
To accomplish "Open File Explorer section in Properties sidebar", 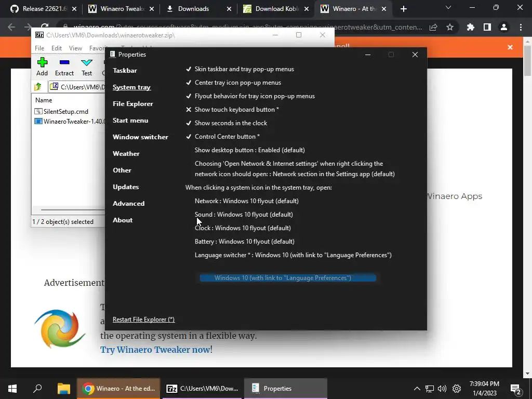I will coord(132,104).
